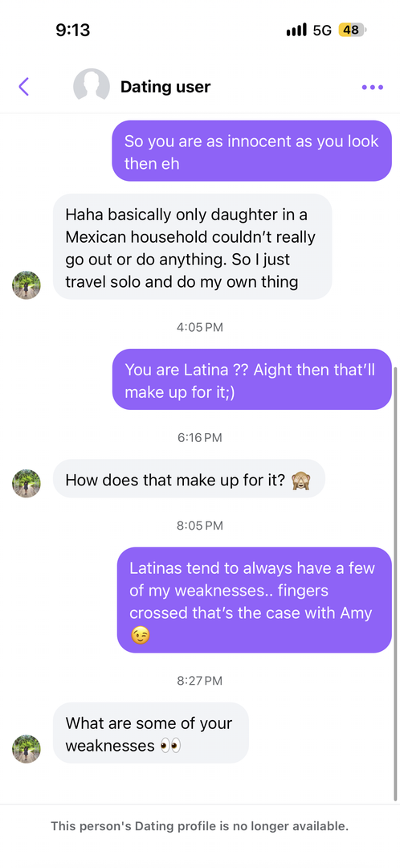
Task: Tap the gray default profile avatar in header
Action: tap(92, 86)
